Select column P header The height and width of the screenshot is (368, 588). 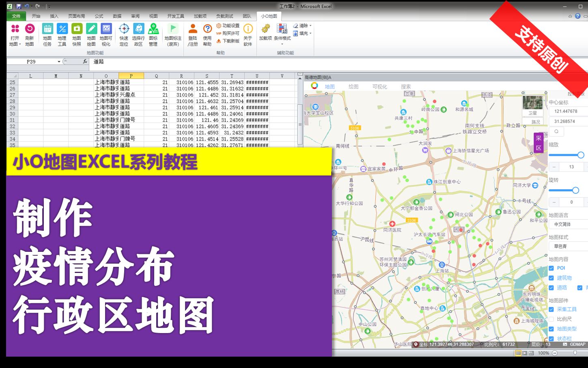(131, 76)
